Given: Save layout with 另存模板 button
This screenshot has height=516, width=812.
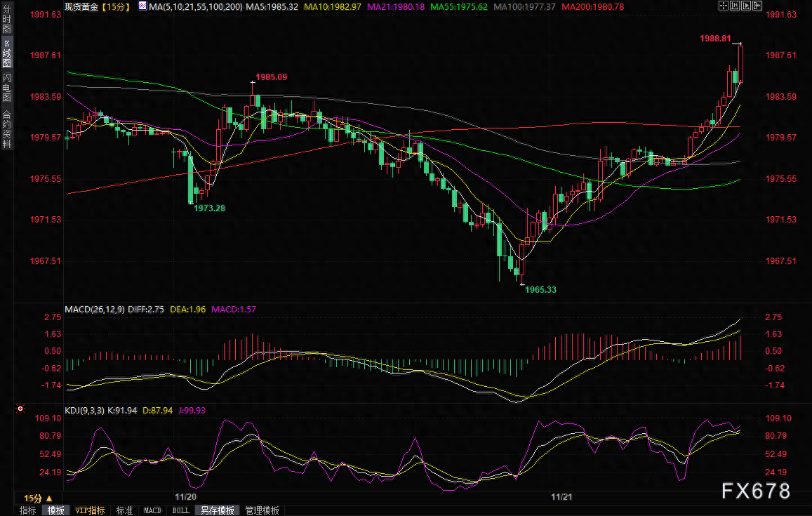Looking at the screenshot, I should pyautogui.click(x=218, y=510).
